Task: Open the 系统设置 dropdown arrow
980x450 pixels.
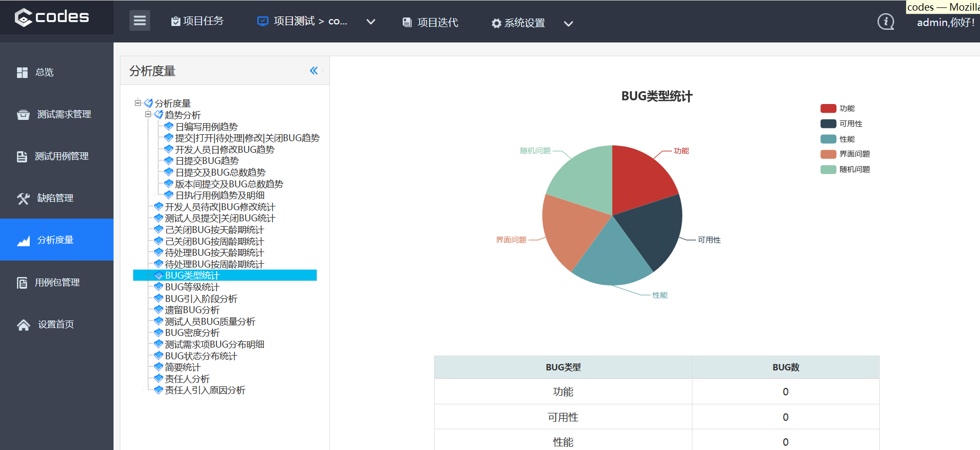Action: [568, 23]
